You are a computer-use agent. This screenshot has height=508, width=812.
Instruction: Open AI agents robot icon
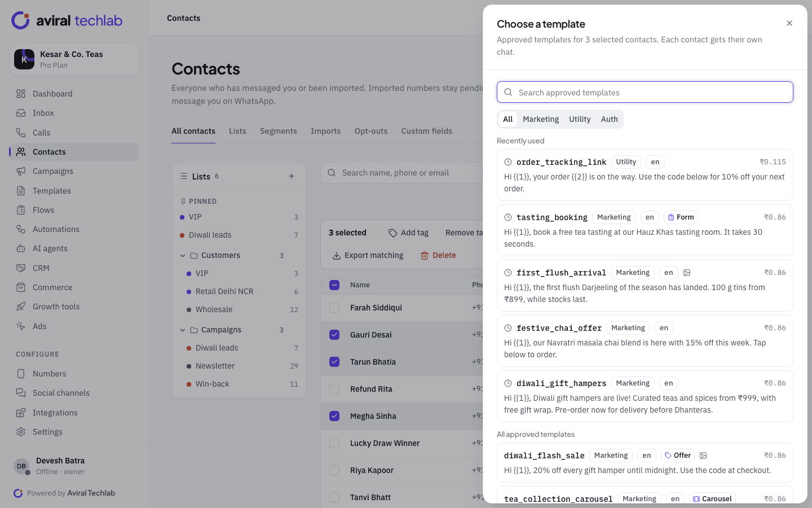click(21, 248)
